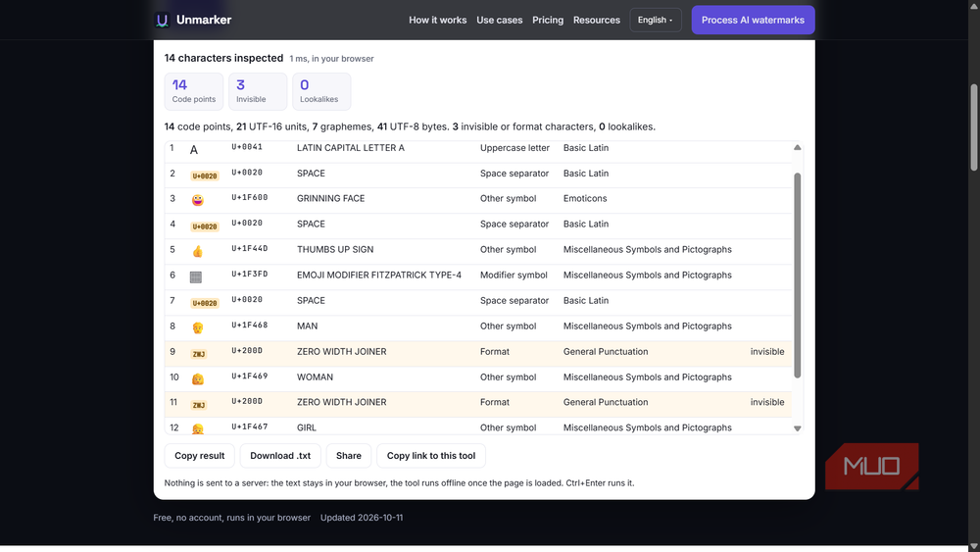The height and width of the screenshot is (552, 980).
Task: Select the U+1F468 code point cell
Action: (249, 326)
